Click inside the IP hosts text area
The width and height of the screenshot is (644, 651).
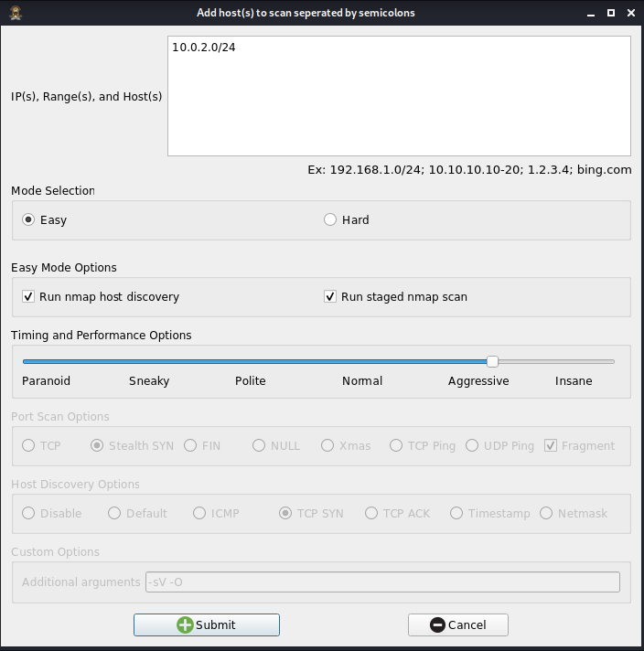(399, 96)
